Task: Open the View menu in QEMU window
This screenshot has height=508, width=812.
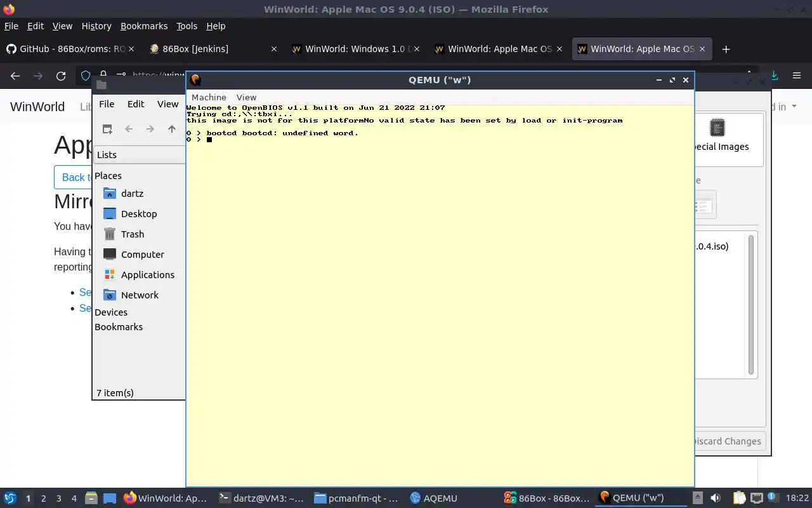Action: click(246, 97)
